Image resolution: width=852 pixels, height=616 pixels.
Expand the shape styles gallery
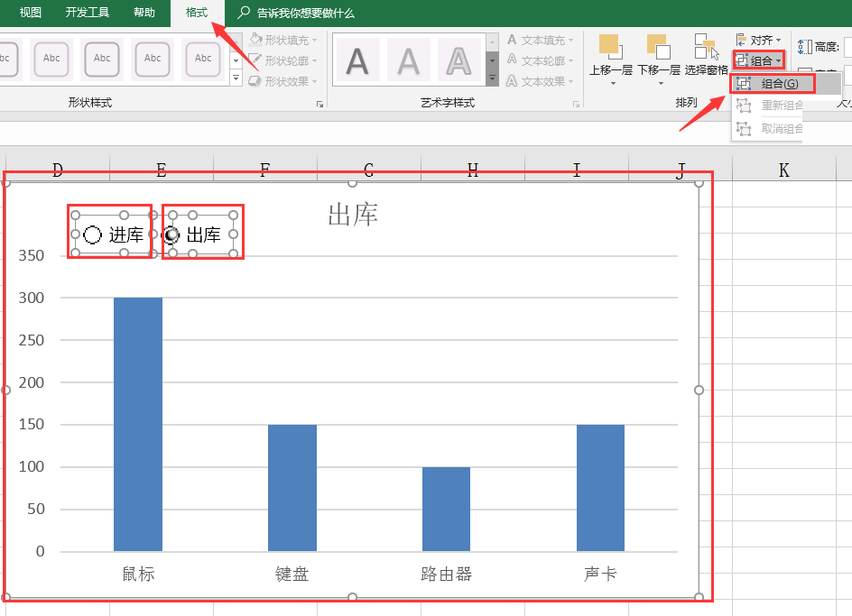tap(236, 78)
